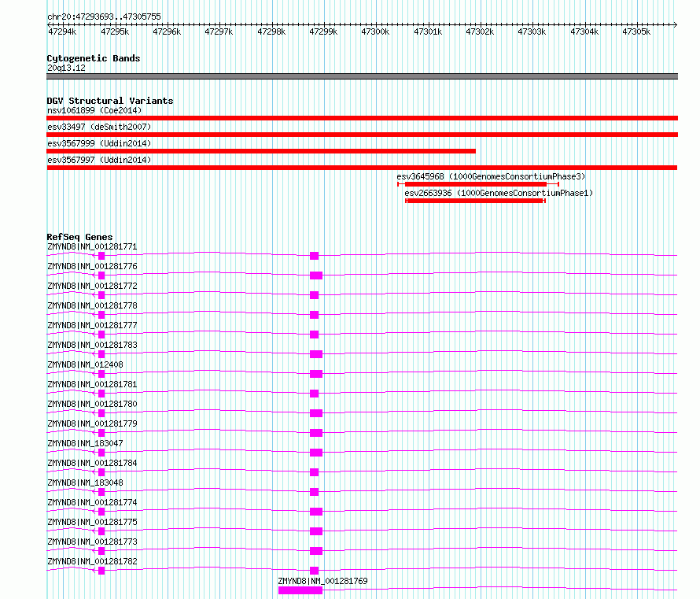Viewport: 700px width, 599px height.
Task: Open transcript ZMYND8|NM_001281774 label
Action: pos(92,502)
